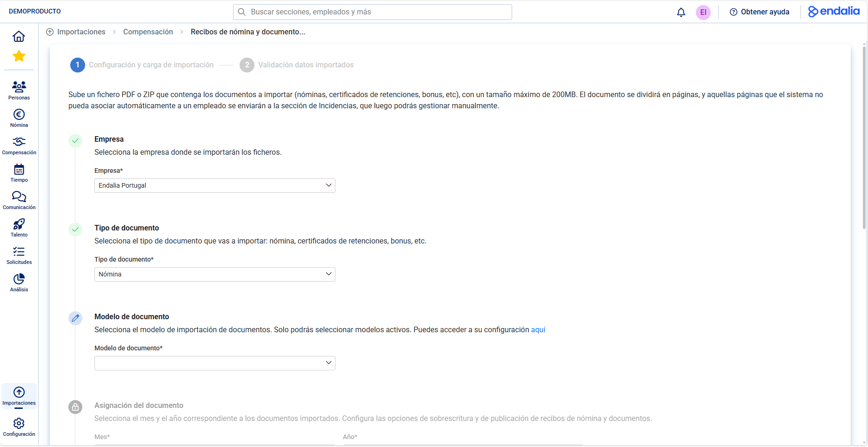Expand the Empresa dropdown showing Endalia Portugal

point(215,185)
